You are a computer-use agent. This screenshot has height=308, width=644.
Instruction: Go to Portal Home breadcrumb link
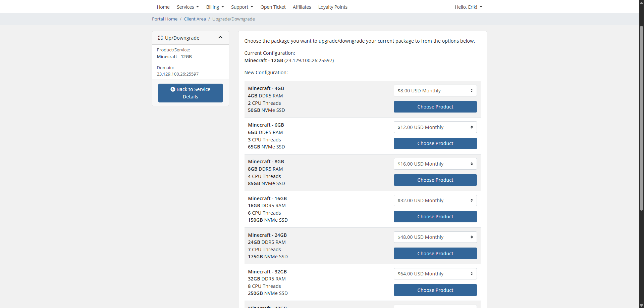tap(165, 19)
